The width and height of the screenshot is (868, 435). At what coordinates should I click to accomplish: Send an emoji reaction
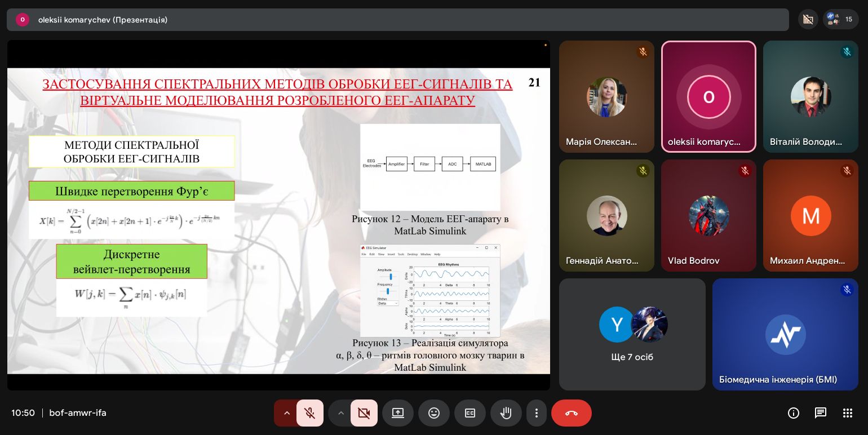(434, 413)
